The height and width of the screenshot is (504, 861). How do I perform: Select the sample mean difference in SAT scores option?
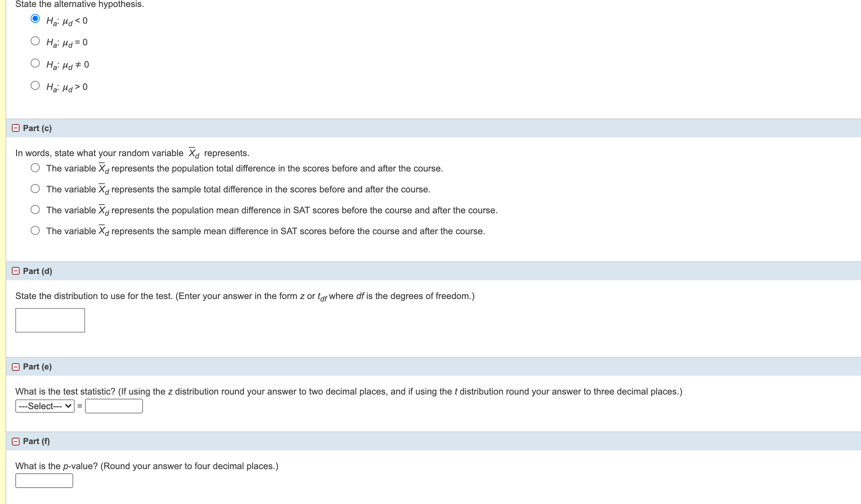coord(35,230)
